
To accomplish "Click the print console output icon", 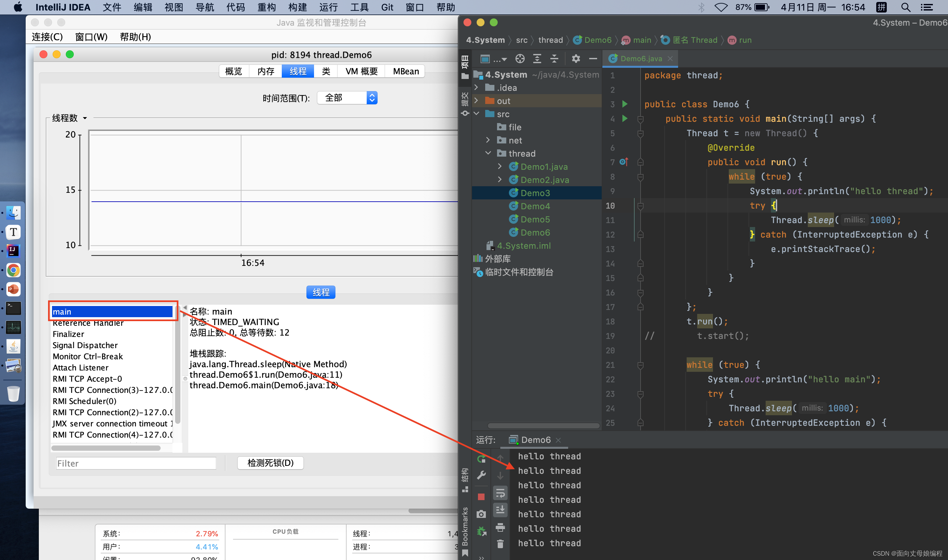I will [x=500, y=527].
